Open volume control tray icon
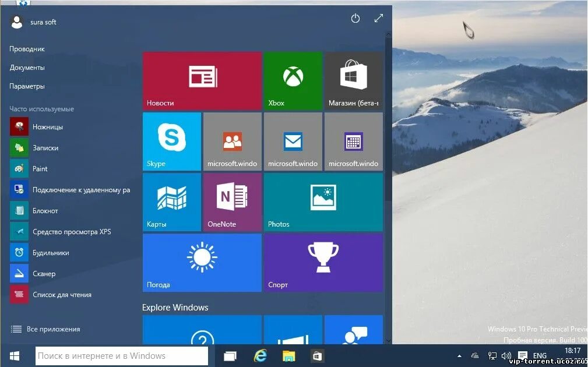This screenshot has width=588, height=367. (506, 356)
